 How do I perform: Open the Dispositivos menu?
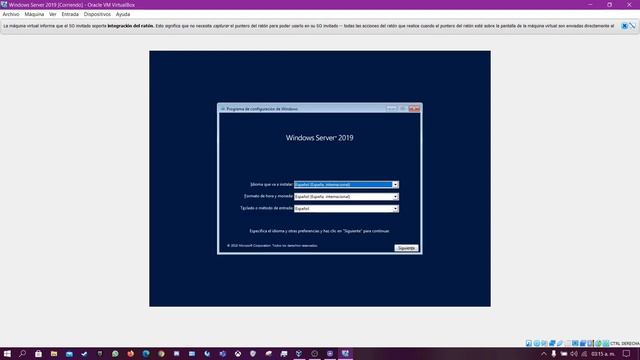(x=97, y=14)
